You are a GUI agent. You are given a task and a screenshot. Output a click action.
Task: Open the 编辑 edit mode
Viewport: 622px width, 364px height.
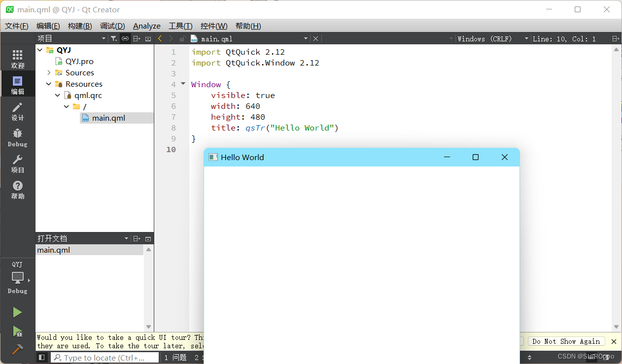tap(17, 85)
